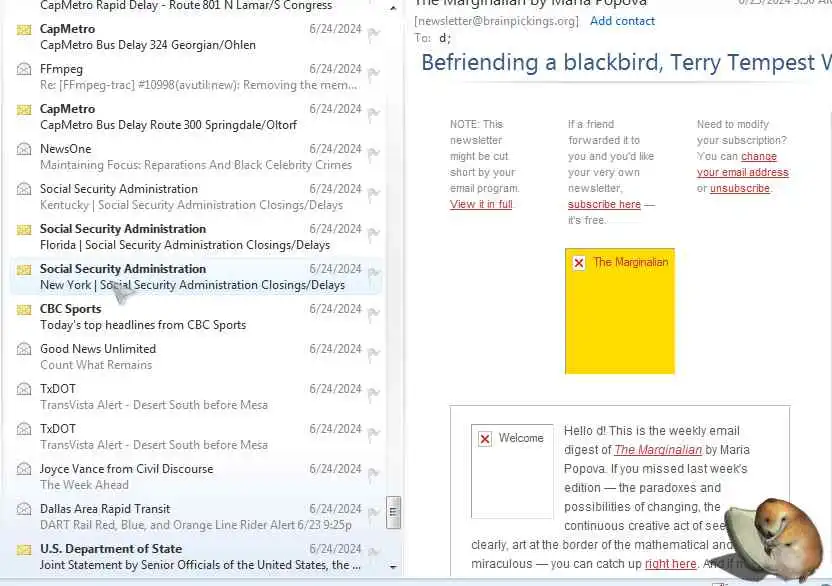Flag the Joyce Vance Civil Discourse email
Image resolution: width=832 pixels, height=586 pixels.
(x=374, y=473)
